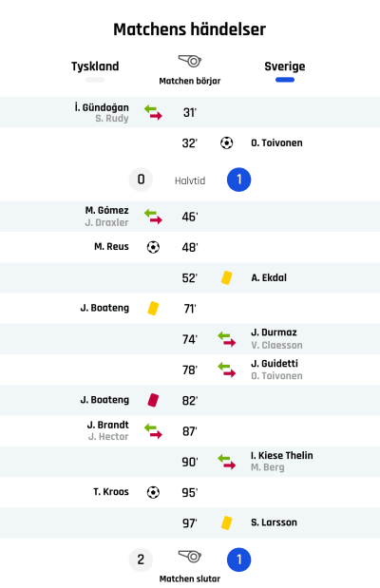Open player İ. Gündoğan
Image resolution: width=380 pixels, height=588 pixels.
coord(102,107)
